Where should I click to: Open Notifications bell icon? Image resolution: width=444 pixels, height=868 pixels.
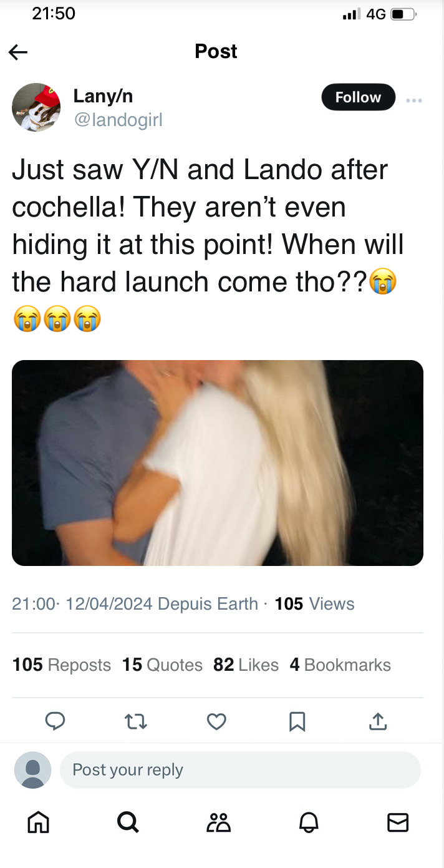pos(309,822)
